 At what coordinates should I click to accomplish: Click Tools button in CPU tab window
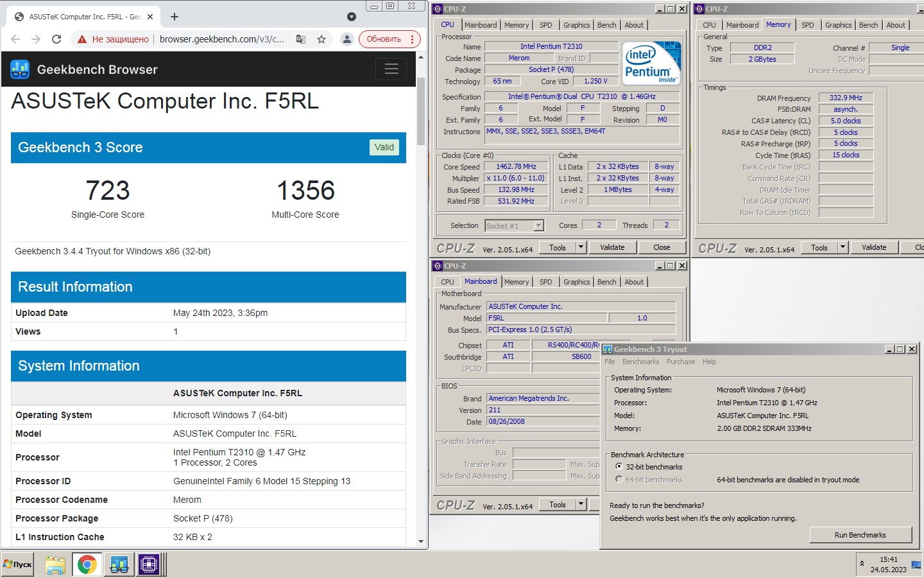point(558,247)
